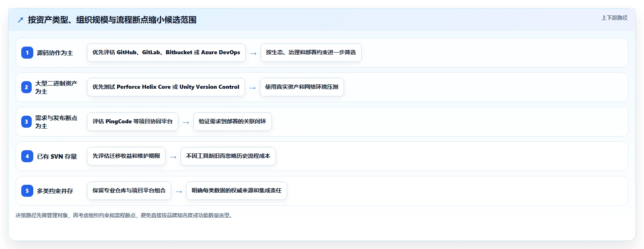Click the 先评估迁移收益和维护期限 box
Image resolution: width=644 pixels, height=249 pixels.
[x=126, y=156]
